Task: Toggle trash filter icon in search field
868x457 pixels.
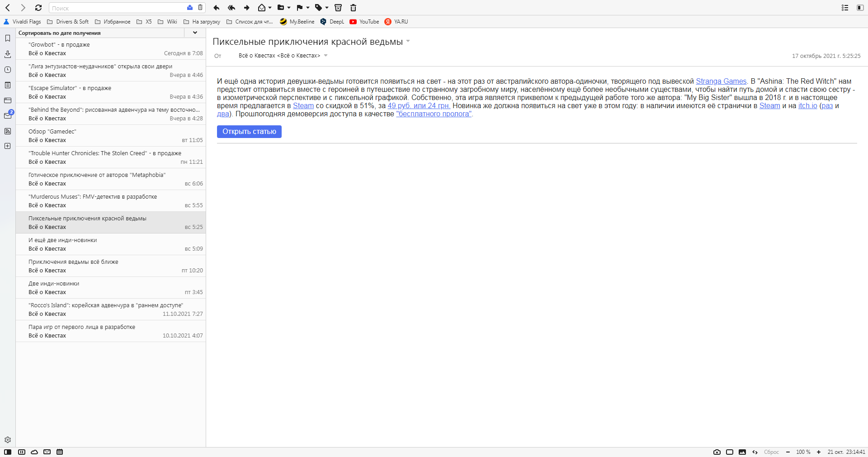Action: pos(200,8)
